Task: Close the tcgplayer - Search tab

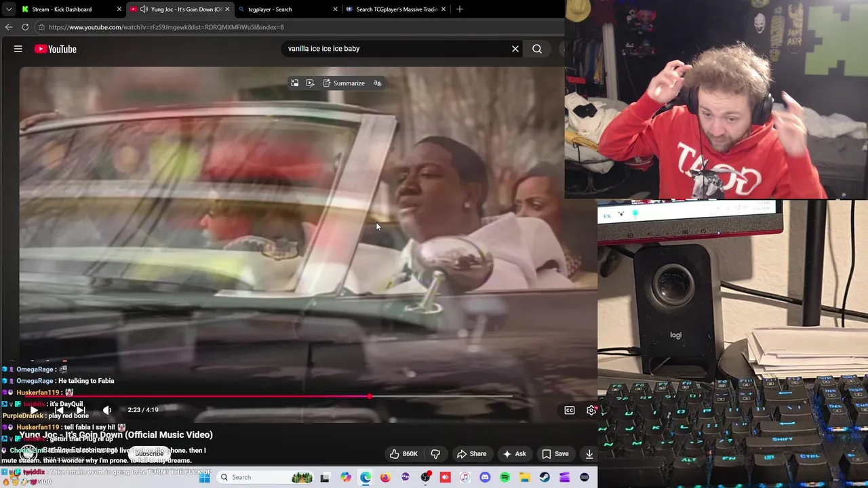Action: [335, 9]
